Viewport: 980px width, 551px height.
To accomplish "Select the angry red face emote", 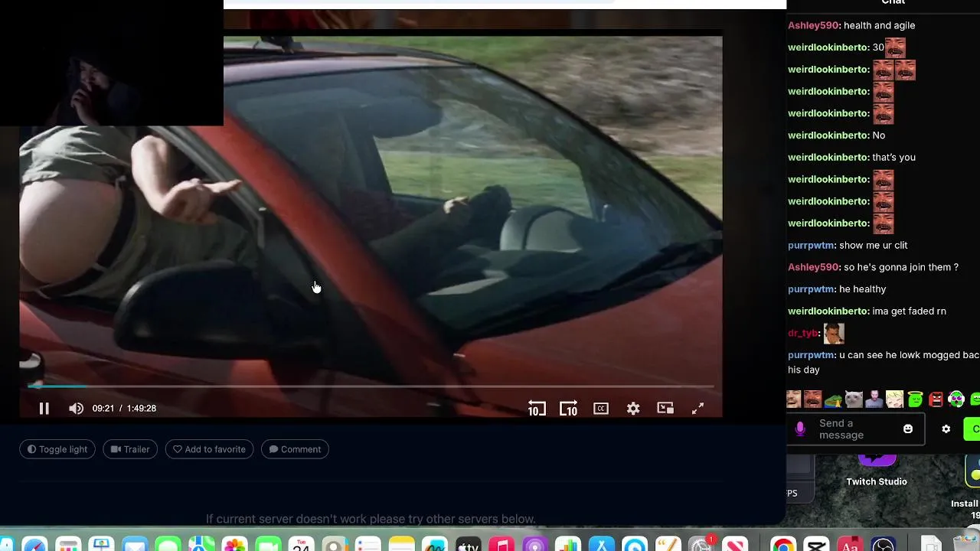I will [936, 399].
